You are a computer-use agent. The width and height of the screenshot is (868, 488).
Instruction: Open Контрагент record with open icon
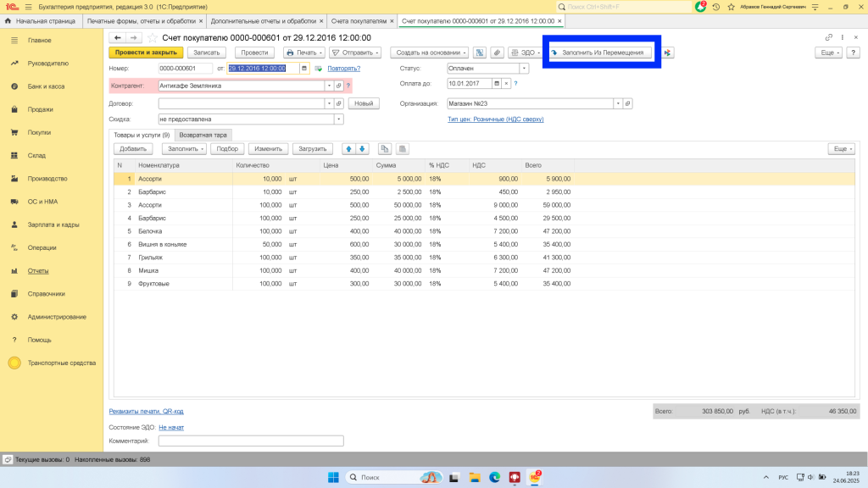click(x=339, y=86)
